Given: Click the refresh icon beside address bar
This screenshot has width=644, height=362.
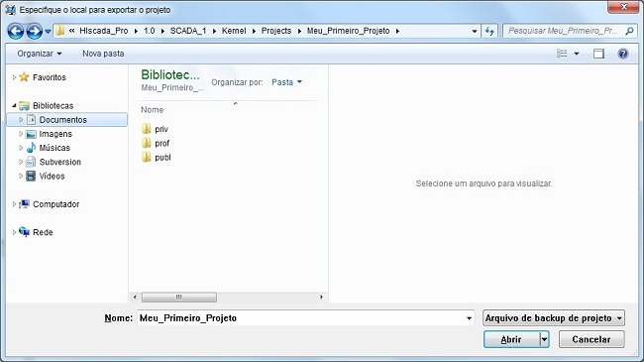Looking at the screenshot, I should coord(489,31).
